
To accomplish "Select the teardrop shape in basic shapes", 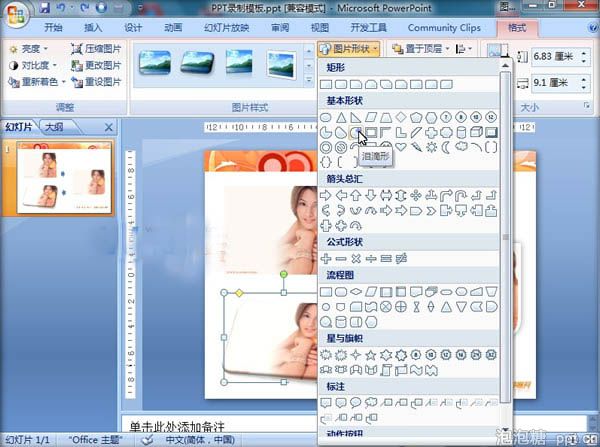I will [355, 132].
